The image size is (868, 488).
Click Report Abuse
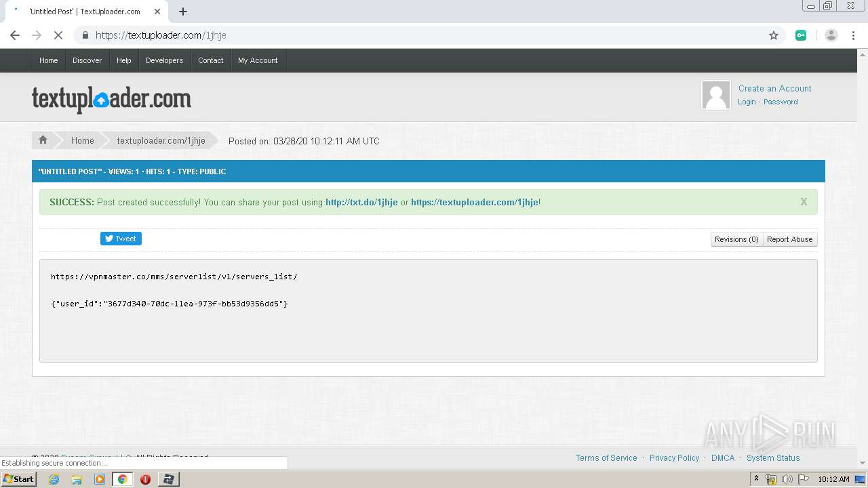coord(789,239)
